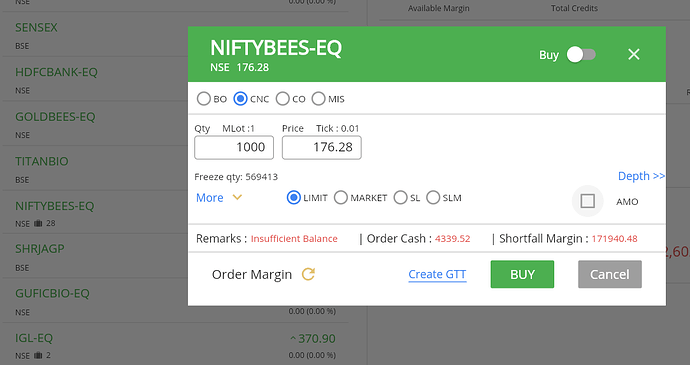Image resolution: width=690 pixels, height=365 pixels.
Task: Click the Available Margin header
Action: [x=439, y=8]
